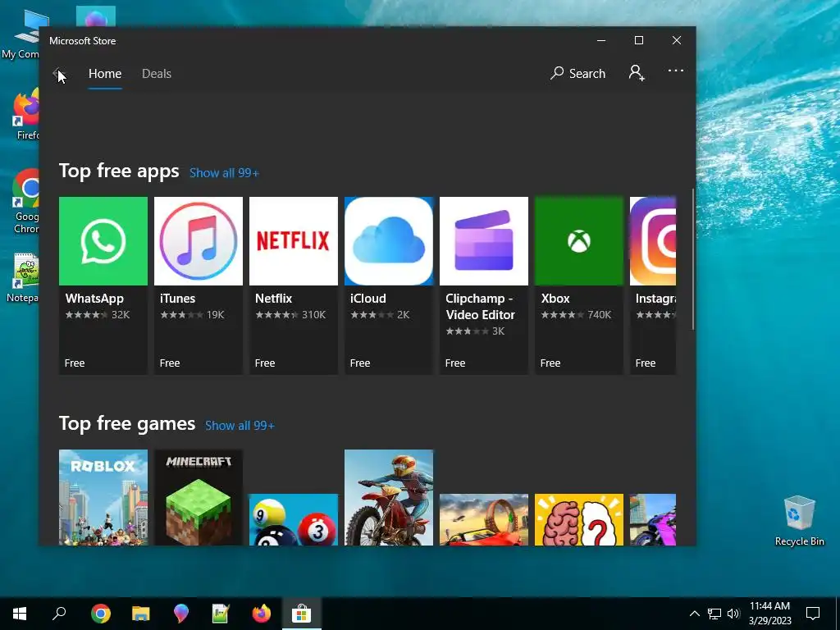Screen dimensions: 840x630
Task: Click the iCloud 2K star rating
Action: tap(380, 315)
